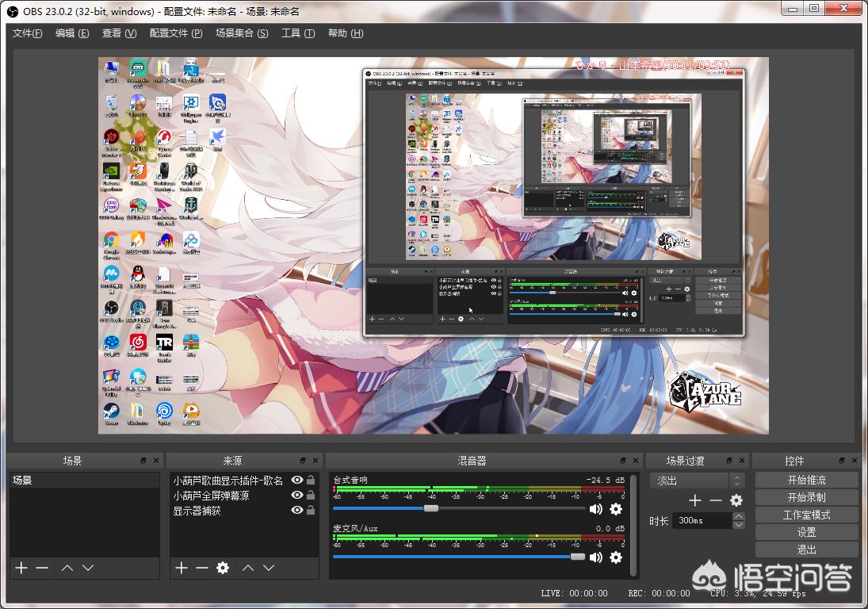The width and height of the screenshot is (868, 609).
Task: Mute the 台式音响 speaker icon
Action: [x=595, y=509]
